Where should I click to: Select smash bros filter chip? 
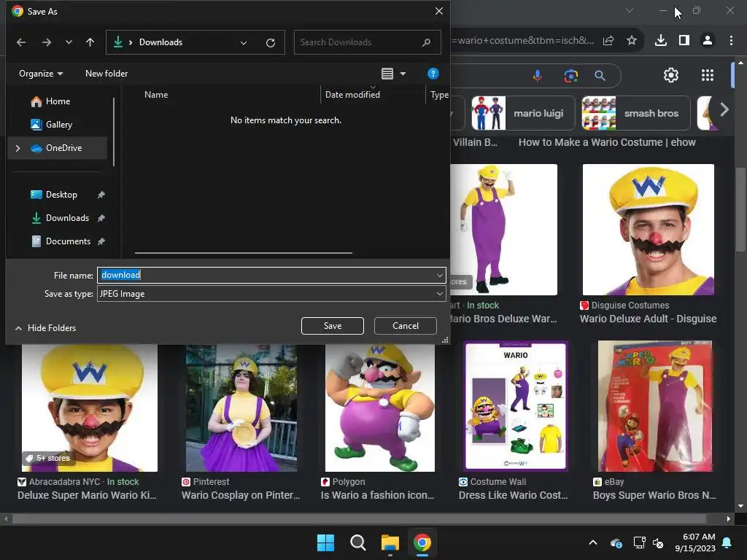[636, 113]
